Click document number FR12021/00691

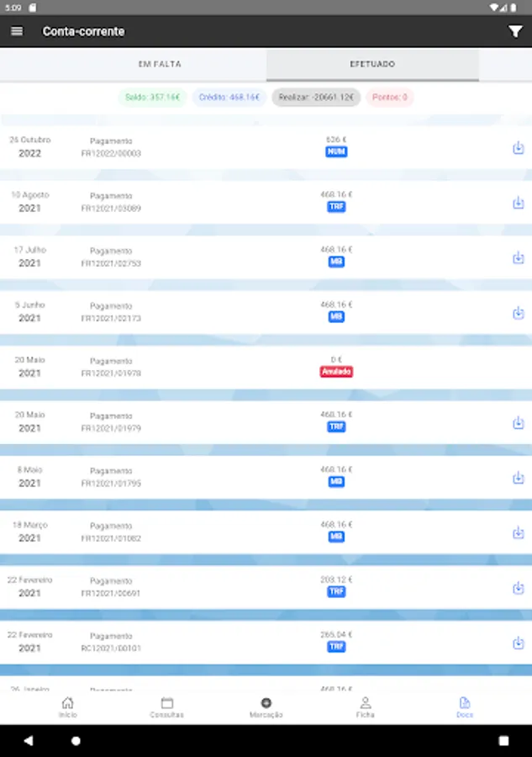[x=111, y=594]
